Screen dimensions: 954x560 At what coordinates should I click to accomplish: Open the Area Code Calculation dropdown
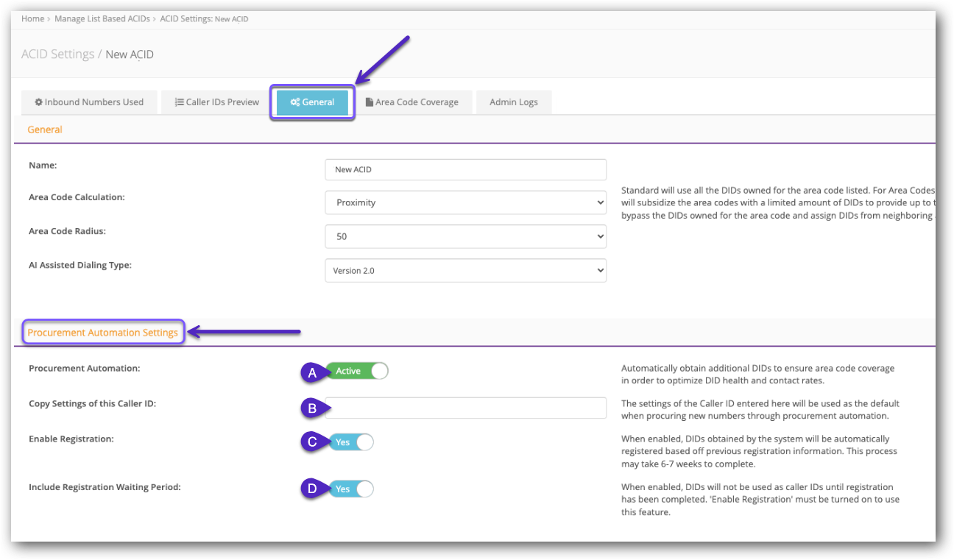(465, 202)
